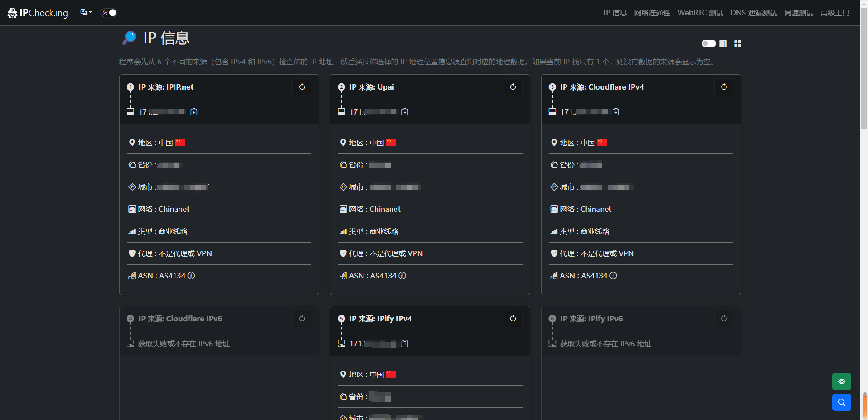868x420 pixels.
Task: Refresh the Cloudflare IPv4 source card
Action: click(x=724, y=87)
